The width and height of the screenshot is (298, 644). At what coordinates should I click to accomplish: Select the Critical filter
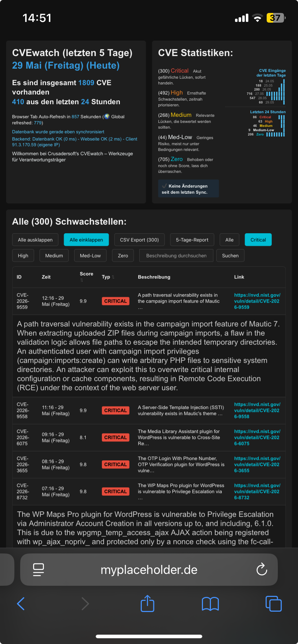click(x=258, y=240)
